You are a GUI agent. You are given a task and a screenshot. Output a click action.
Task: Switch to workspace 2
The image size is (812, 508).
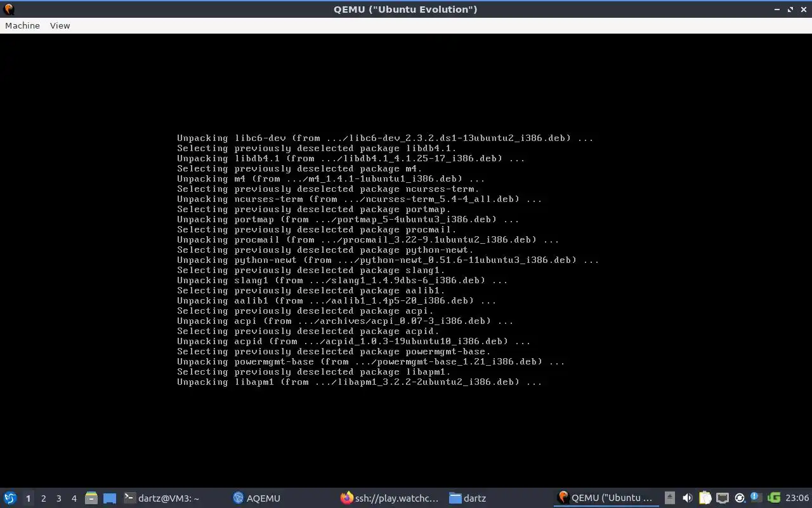click(43, 498)
